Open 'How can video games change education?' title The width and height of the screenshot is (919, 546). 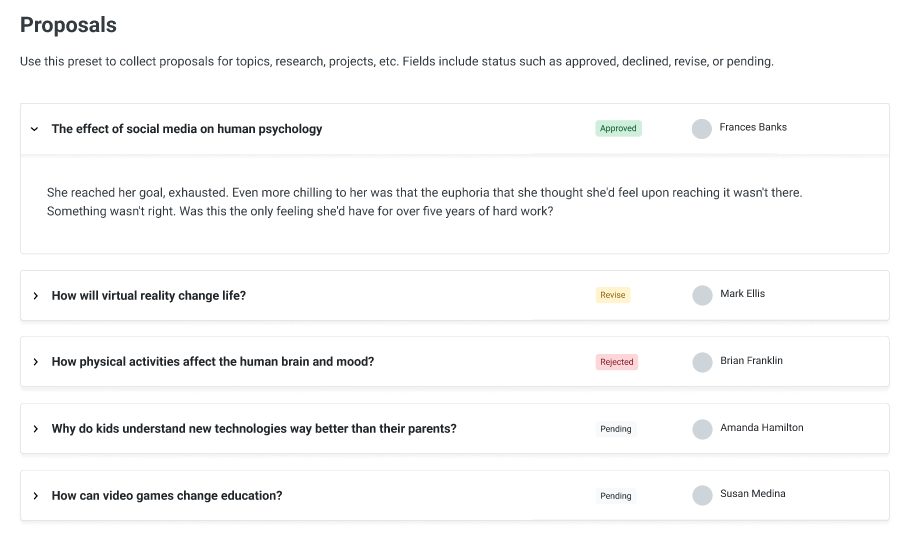coord(167,496)
